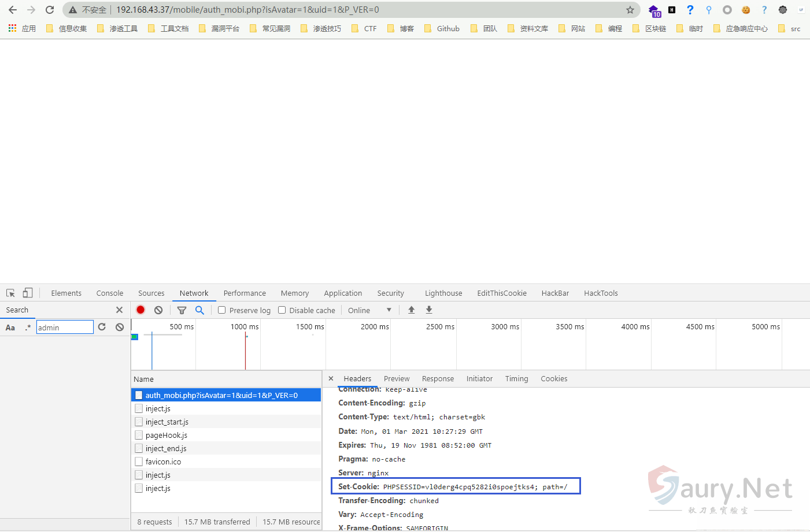The width and height of the screenshot is (810, 532).
Task: Open the Response tab in request details
Action: click(438, 379)
